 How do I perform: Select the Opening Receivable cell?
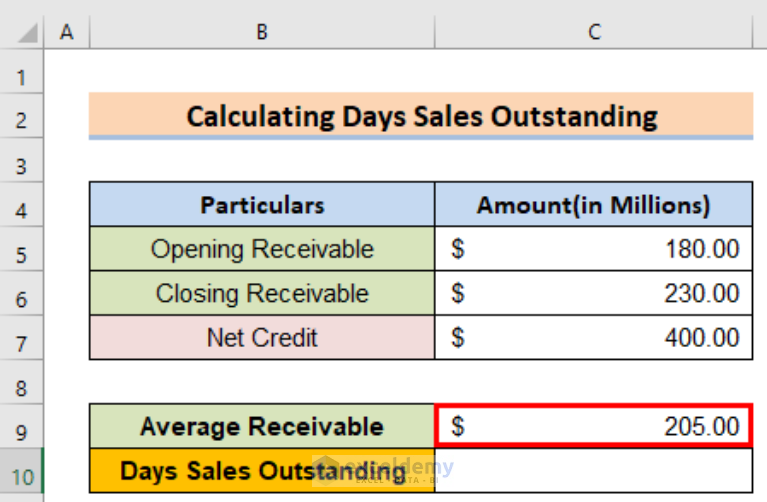pyautogui.click(x=262, y=249)
